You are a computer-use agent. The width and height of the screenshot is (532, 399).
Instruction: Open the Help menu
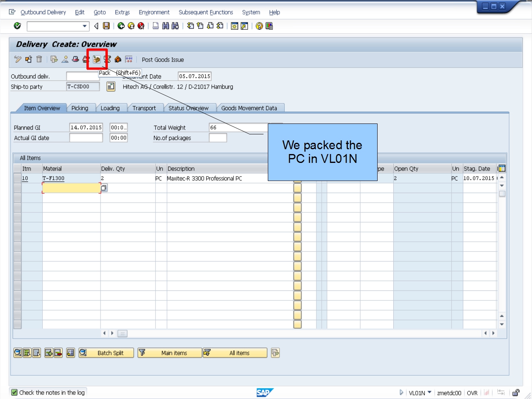[275, 12]
